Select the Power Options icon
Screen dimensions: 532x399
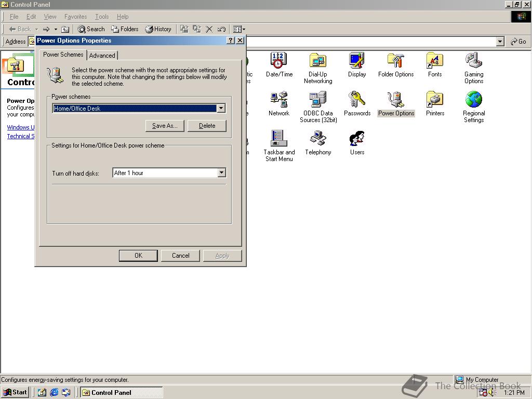(x=396, y=104)
